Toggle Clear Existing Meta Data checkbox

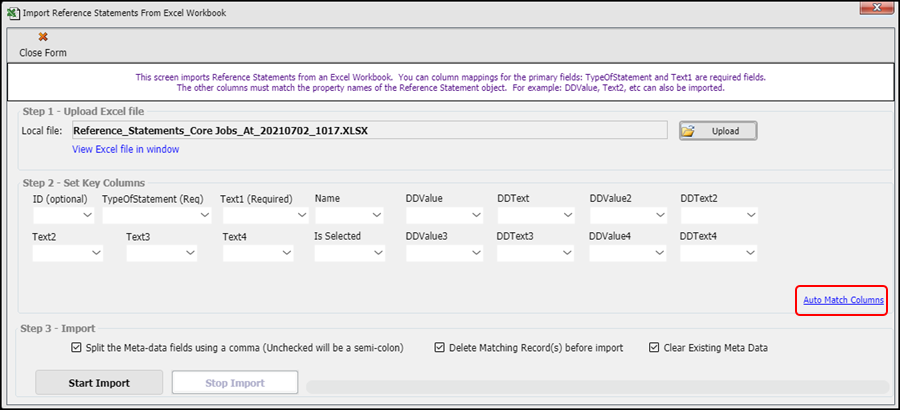(654, 348)
